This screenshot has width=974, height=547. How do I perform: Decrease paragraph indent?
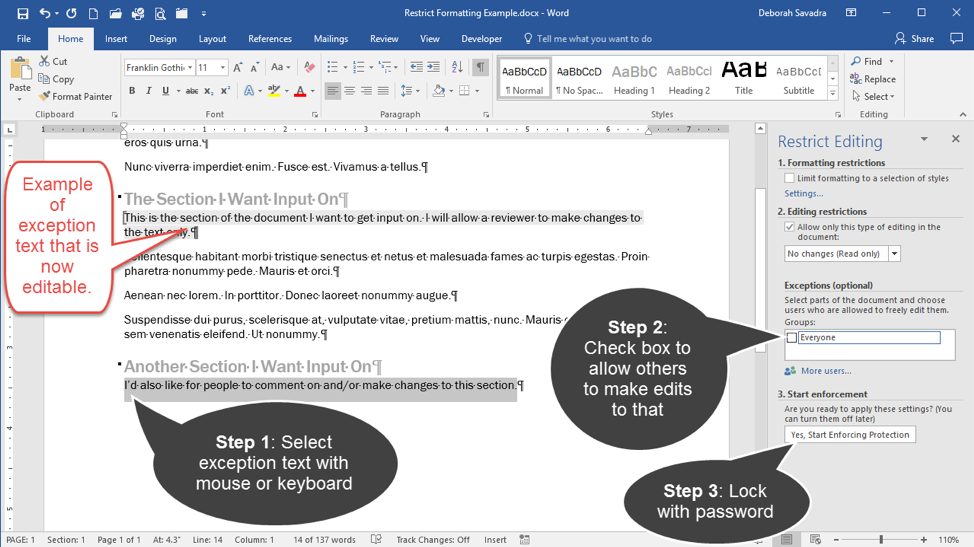point(416,67)
